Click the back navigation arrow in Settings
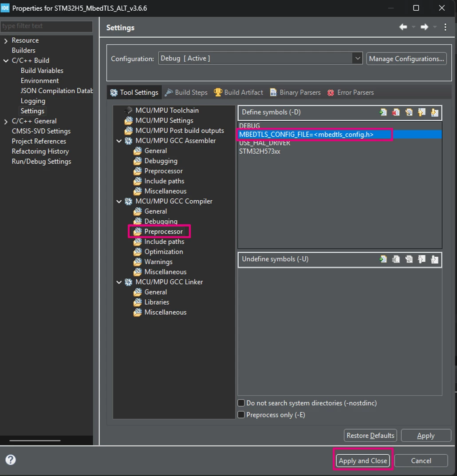Viewport: 457px width, 476px height. [x=403, y=27]
